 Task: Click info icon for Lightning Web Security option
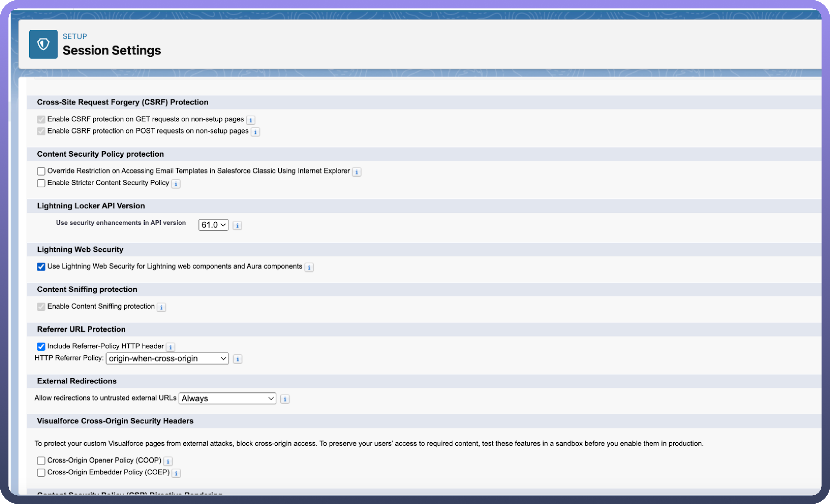309,267
